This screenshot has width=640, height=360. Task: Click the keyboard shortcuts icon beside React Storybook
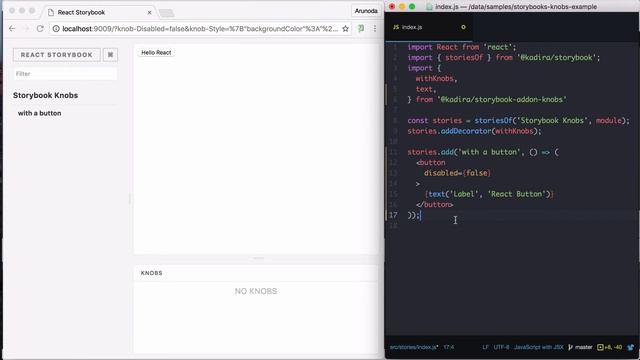pos(110,55)
